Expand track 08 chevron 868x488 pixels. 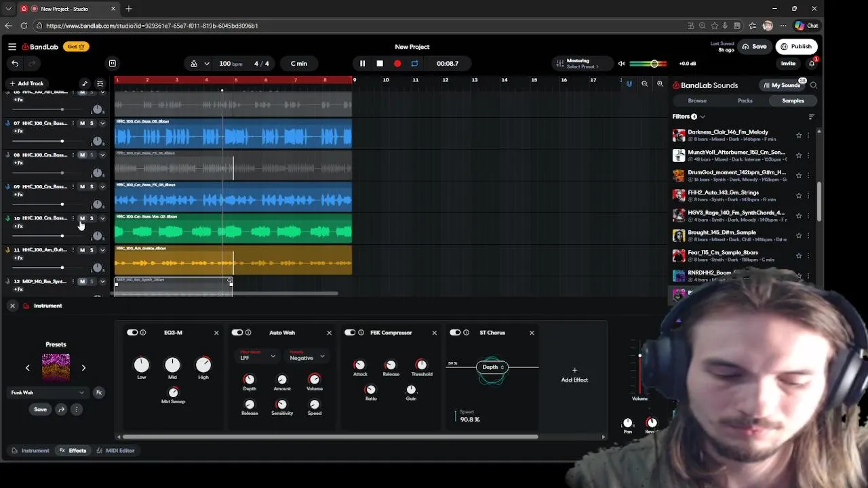coord(102,155)
